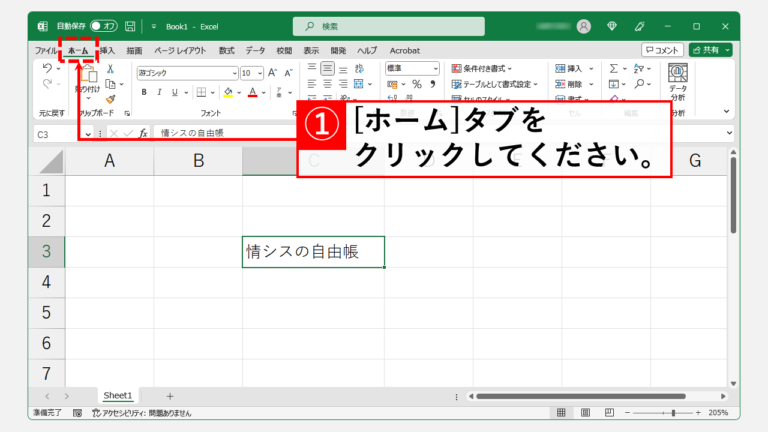Screen dimensions: 768x432
Task: Open Format as Table (テーブルとして書式設定) dropdown
Action: click(495, 84)
